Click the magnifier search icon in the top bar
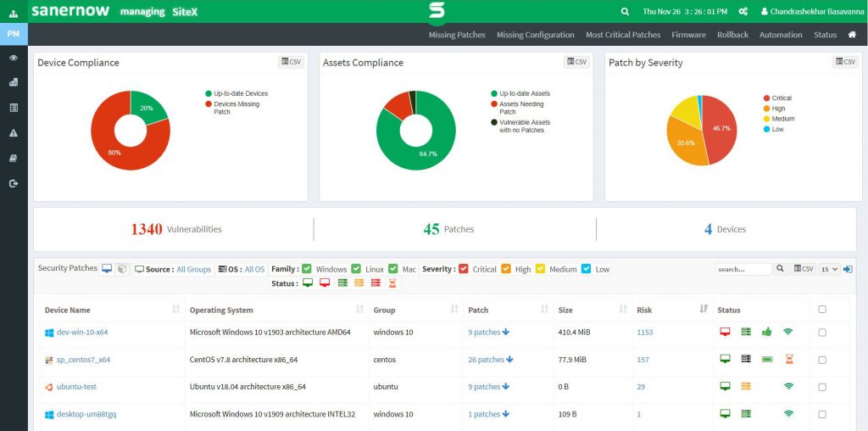868x431 pixels. click(x=625, y=12)
